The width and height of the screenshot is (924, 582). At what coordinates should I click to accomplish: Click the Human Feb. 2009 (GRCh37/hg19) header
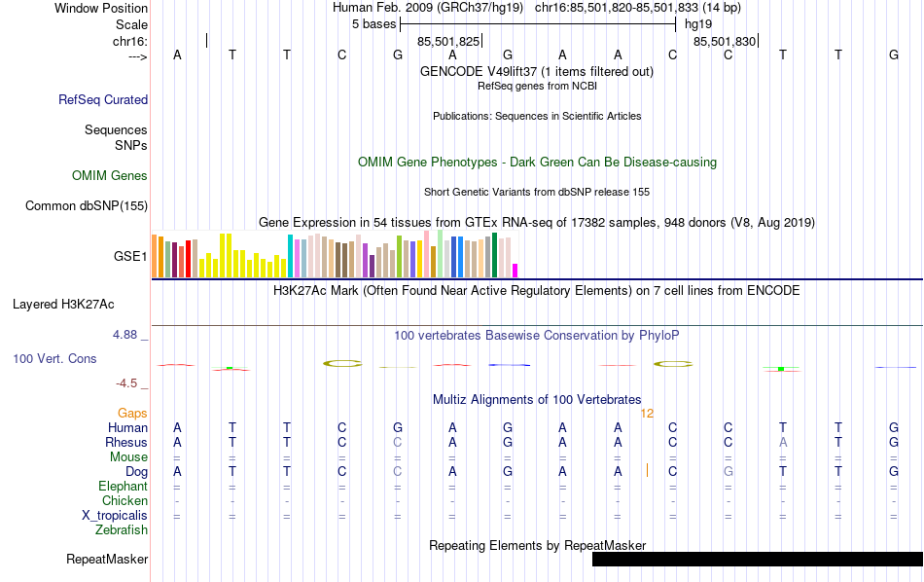click(428, 8)
